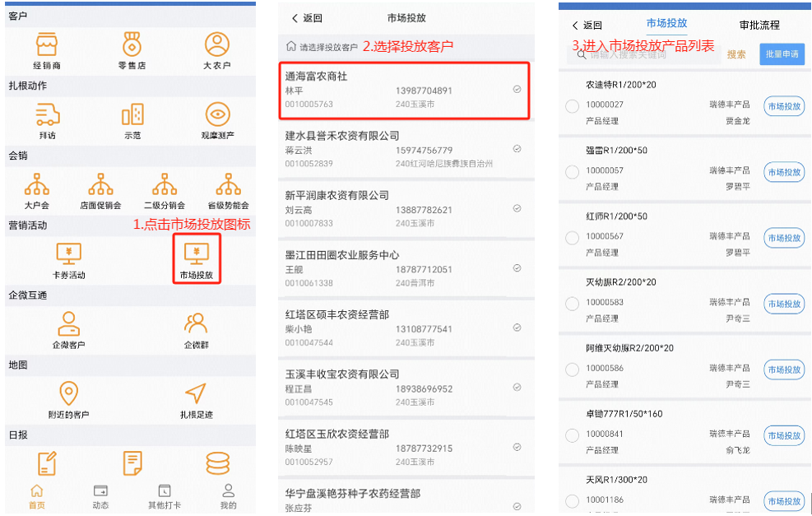This screenshot has width=812, height=516.
Task: Open the 企微客户 person icon
Action: [x=69, y=323]
